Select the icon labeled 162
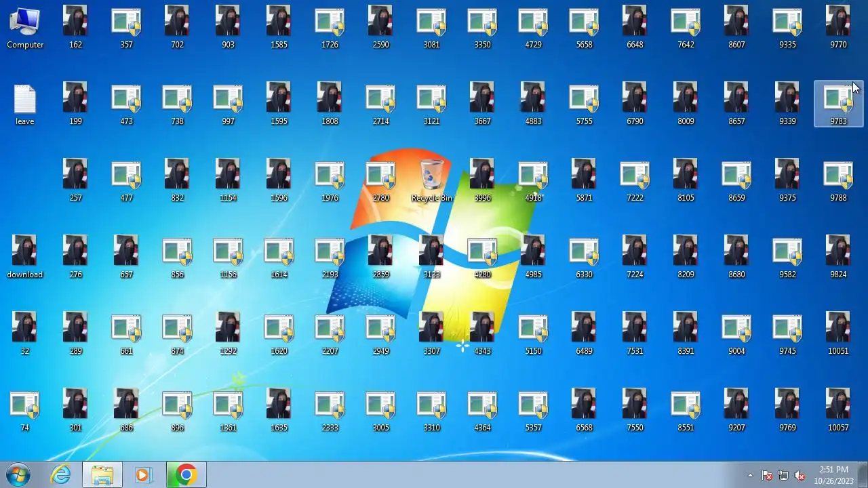The width and height of the screenshot is (868, 488). tap(75, 28)
